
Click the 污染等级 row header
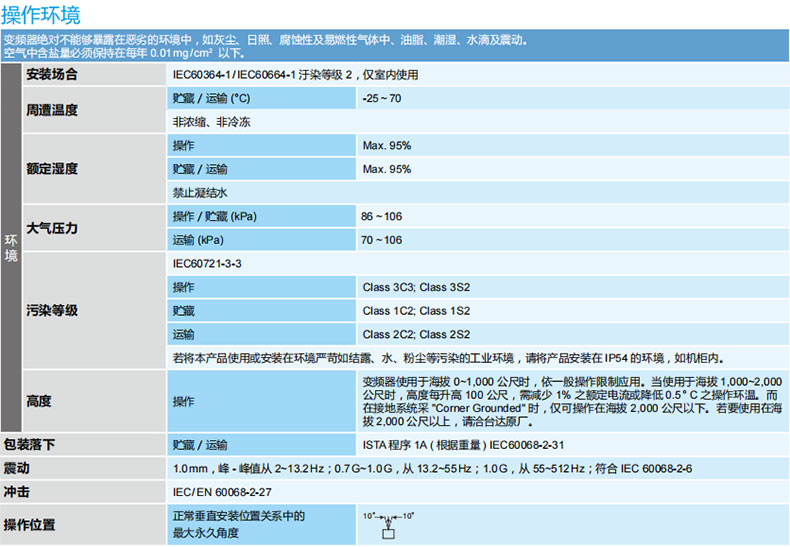tap(52, 311)
